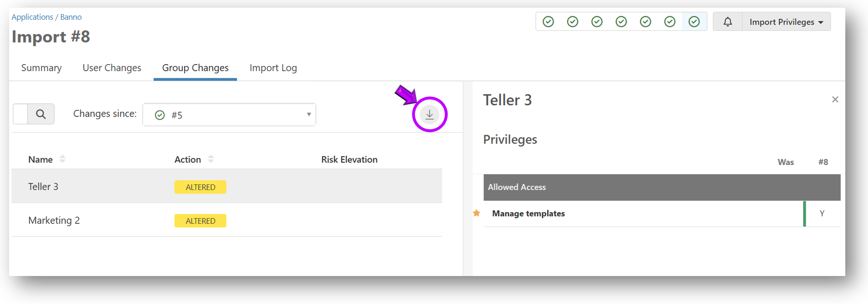Expand the Import Privileges menu
Image resolution: width=868 pixels, height=304 pixels.
click(786, 22)
